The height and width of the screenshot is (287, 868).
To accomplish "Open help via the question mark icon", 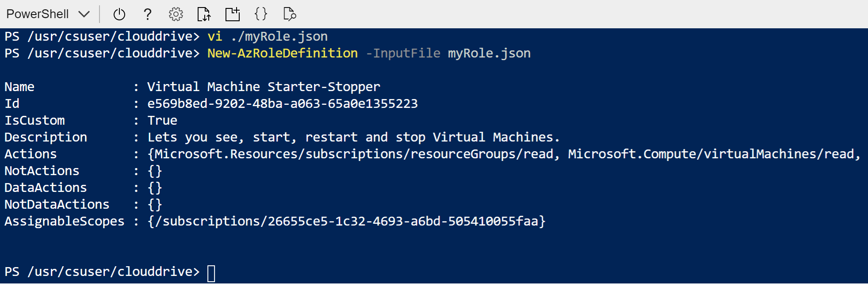I will (148, 15).
